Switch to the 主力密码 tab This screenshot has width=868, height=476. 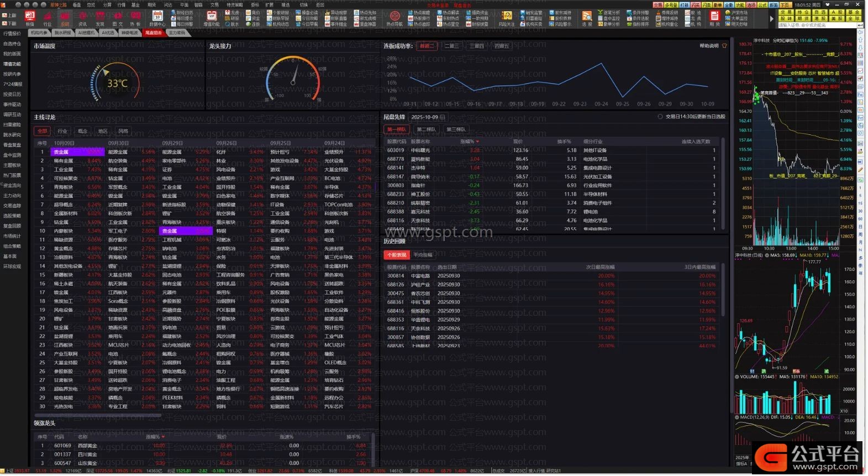click(177, 33)
